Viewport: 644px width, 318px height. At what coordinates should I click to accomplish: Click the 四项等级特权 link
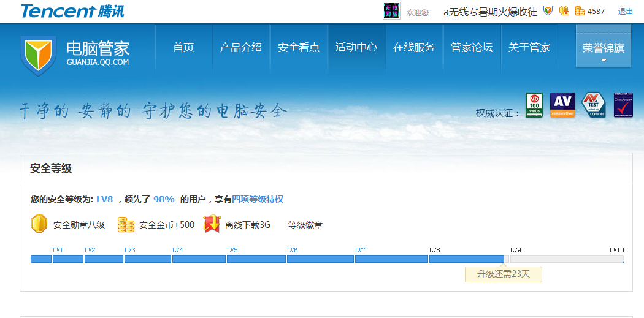pyautogui.click(x=258, y=199)
